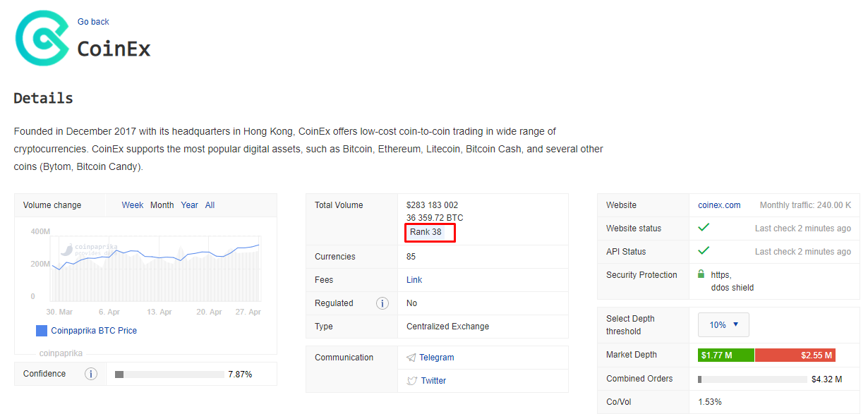Click the info icon next to Confidence

tap(91, 374)
